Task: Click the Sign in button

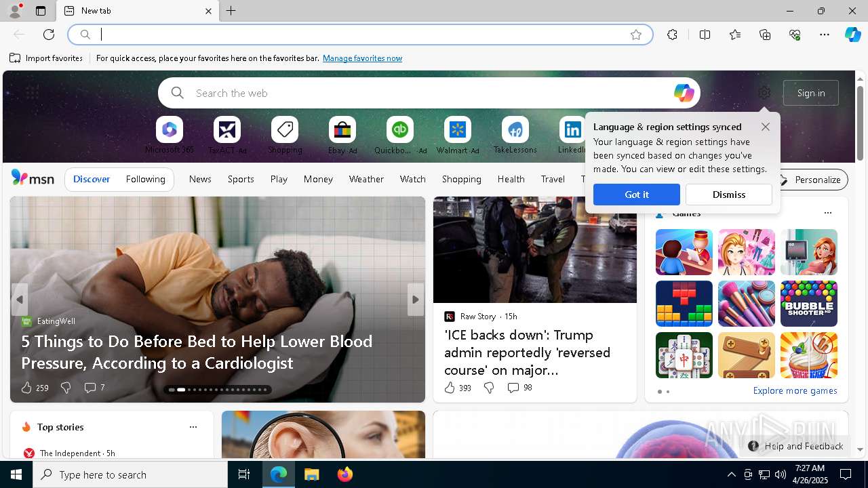Action: (811, 93)
